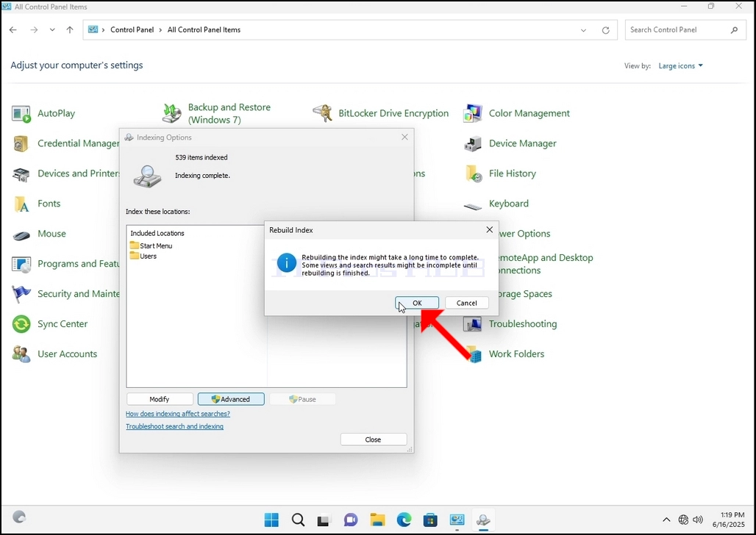The image size is (756, 535).
Task: Open Power Options label
Action: pos(524,233)
